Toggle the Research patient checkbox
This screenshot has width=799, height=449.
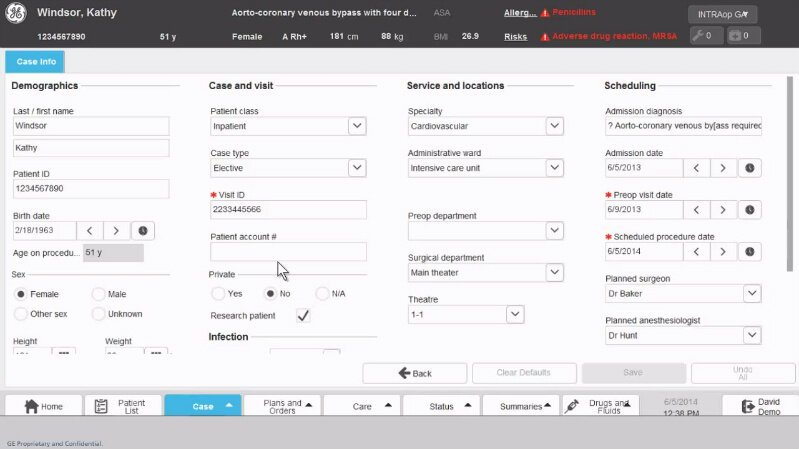[x=303, y=316]
